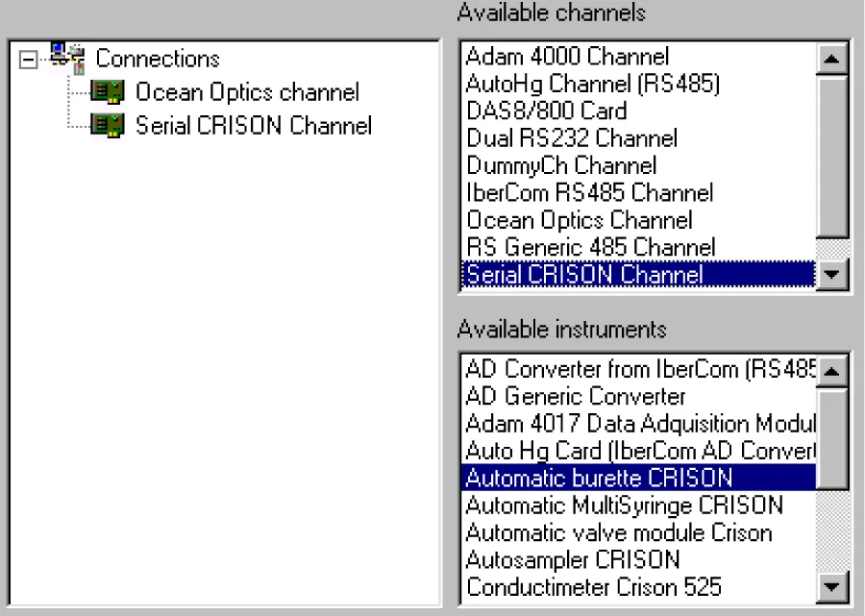
Task: Click the instruments list down arrow
Action: (832, 586)
